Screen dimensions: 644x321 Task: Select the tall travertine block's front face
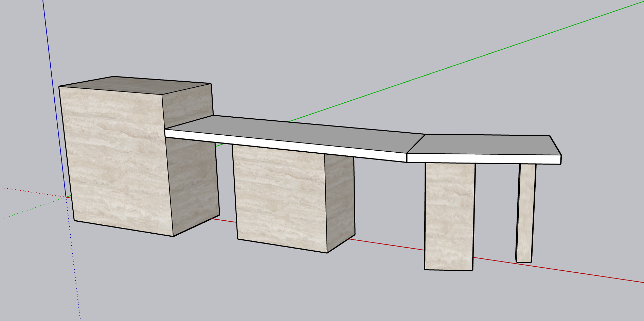pyautogui.click(x=115, y=160)
